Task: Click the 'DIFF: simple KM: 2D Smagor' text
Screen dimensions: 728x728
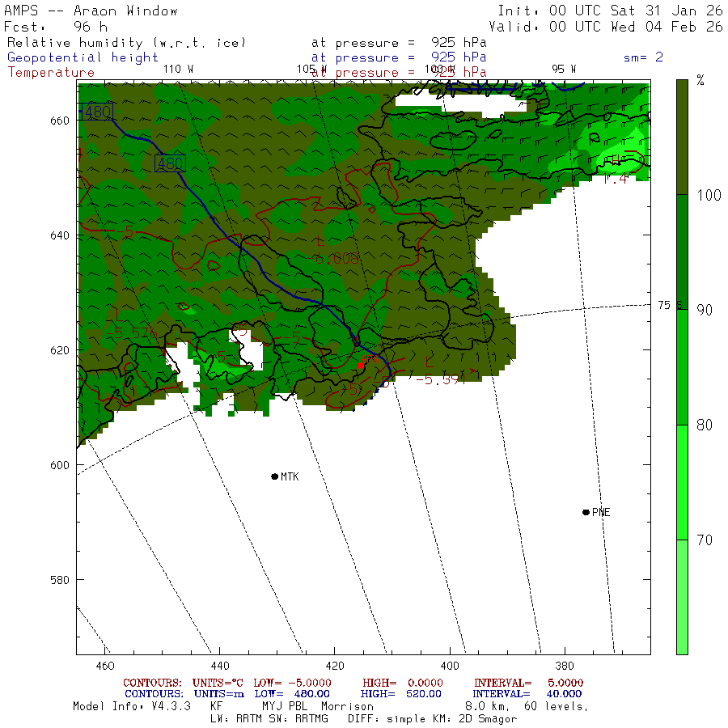Action: [x=432, y=719]
